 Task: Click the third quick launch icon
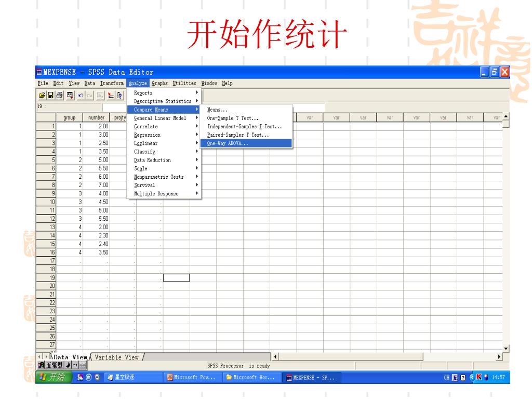(x=97, y=377)
